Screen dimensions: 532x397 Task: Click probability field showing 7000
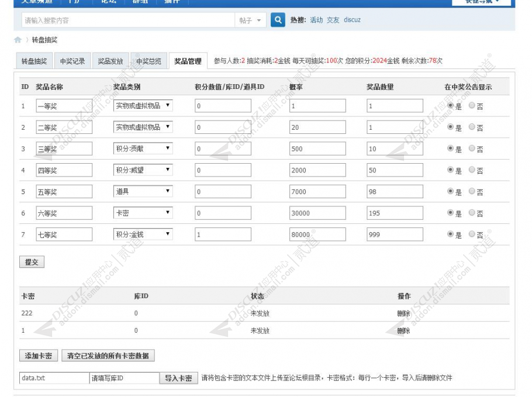317,192
